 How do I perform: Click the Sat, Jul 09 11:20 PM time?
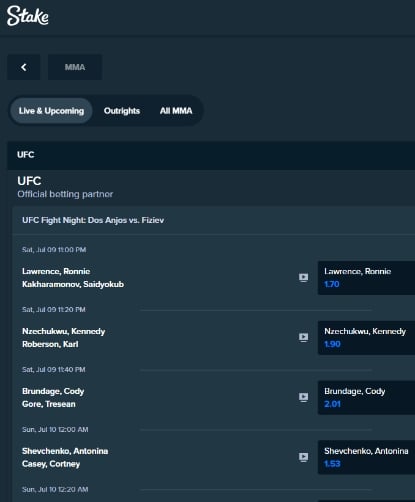pos(54,310)
